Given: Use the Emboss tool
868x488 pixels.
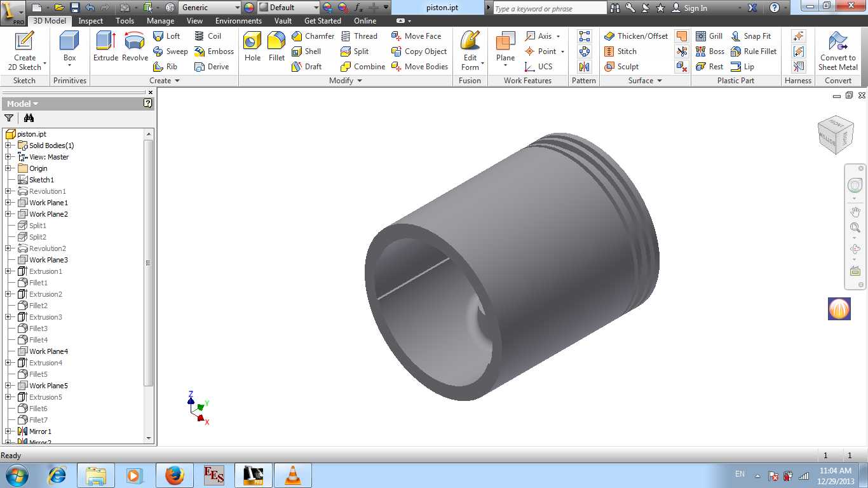Looking at the screenshot, I should pos(214,51).
